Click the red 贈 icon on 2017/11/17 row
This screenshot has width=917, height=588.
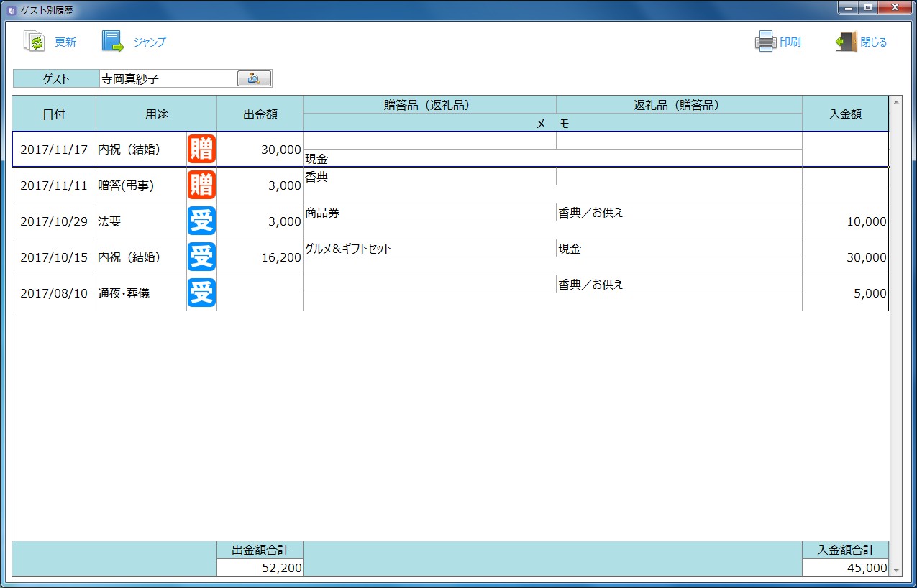tap(201, 150)
